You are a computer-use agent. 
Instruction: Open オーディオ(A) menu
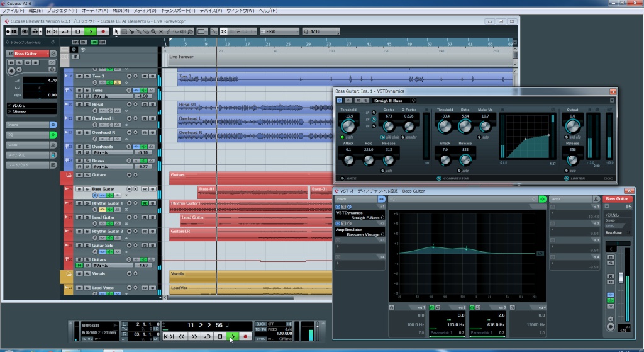[94, 11]
